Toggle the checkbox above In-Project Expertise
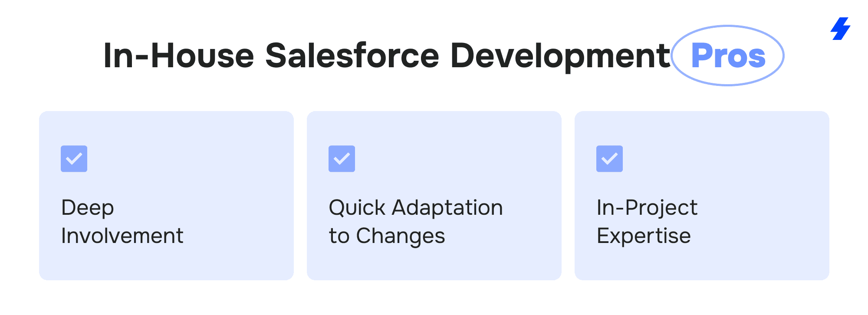Screen dimensions: 868x315 pos(609,159)
